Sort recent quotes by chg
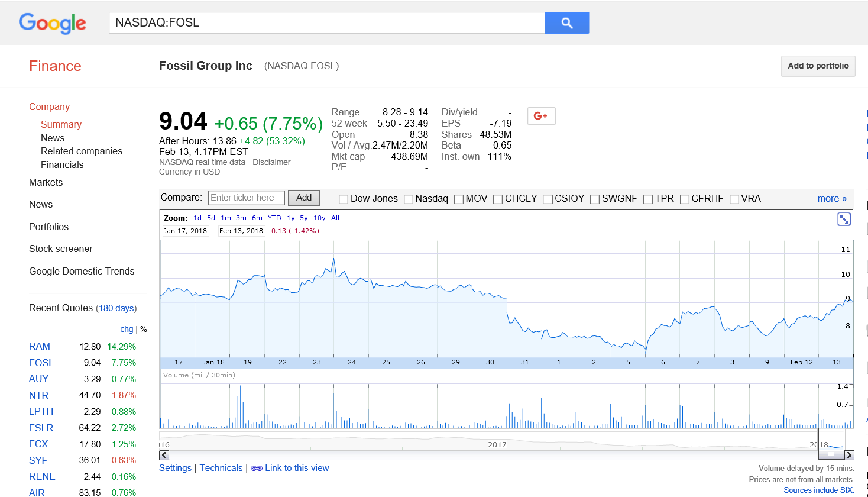The image size is (868, 497). (127, 330)
